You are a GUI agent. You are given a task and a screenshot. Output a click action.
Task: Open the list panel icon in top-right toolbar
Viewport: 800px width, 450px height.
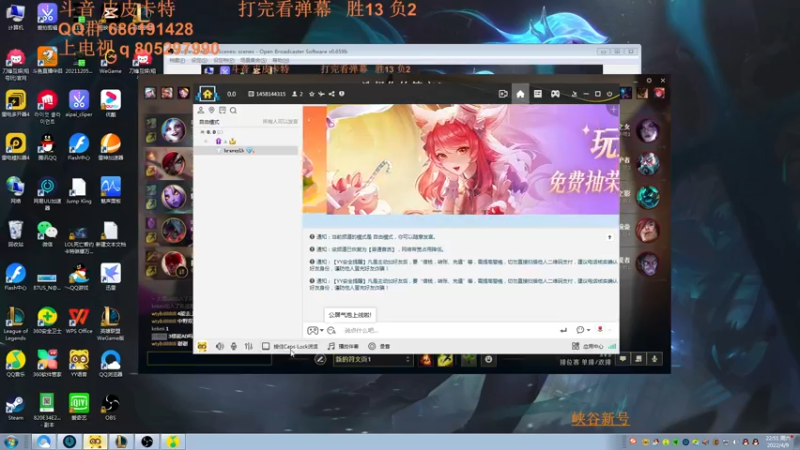pyautogui.click(x=538, y=94)
